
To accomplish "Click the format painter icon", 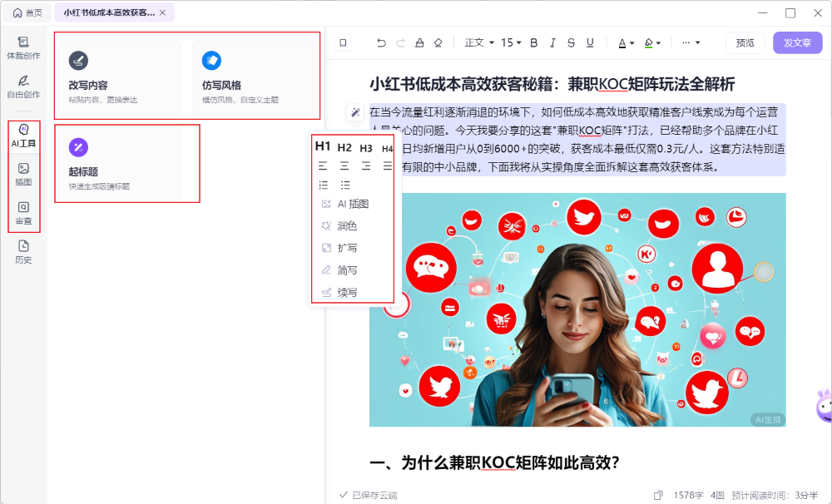I will (x=419, y=43).
